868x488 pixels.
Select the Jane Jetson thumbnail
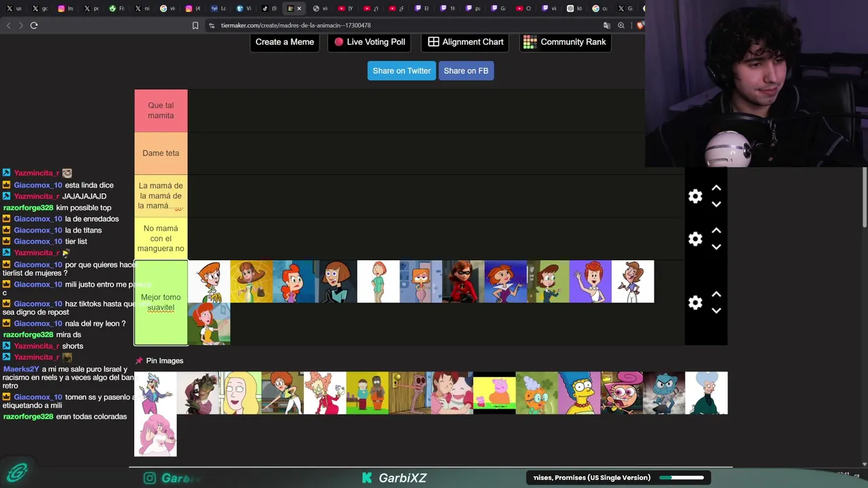coord(505,281)
